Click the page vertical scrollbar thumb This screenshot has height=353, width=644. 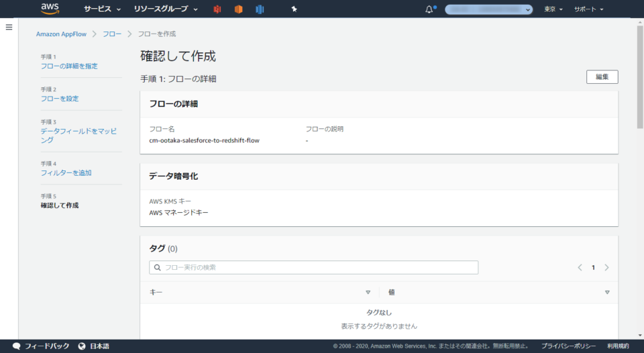click(640, 77)
